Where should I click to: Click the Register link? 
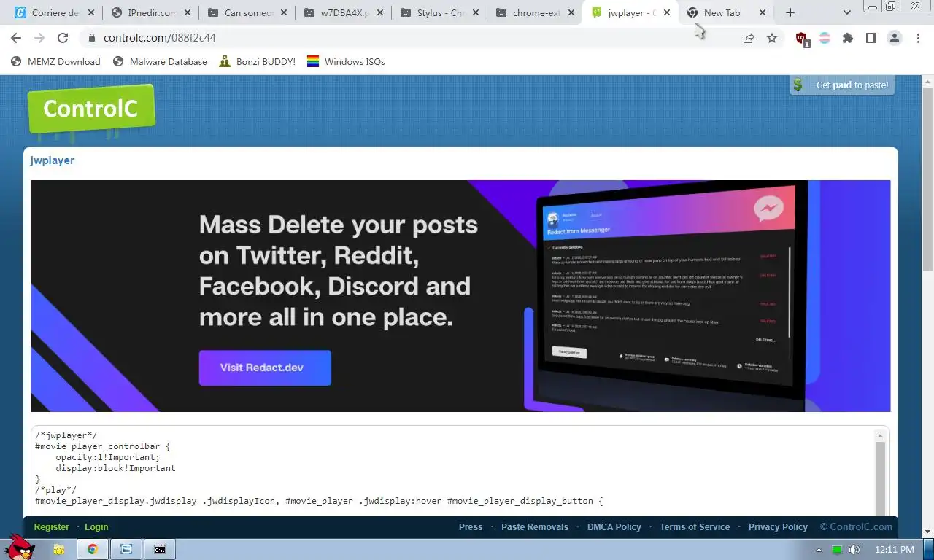tap(51, 527)
